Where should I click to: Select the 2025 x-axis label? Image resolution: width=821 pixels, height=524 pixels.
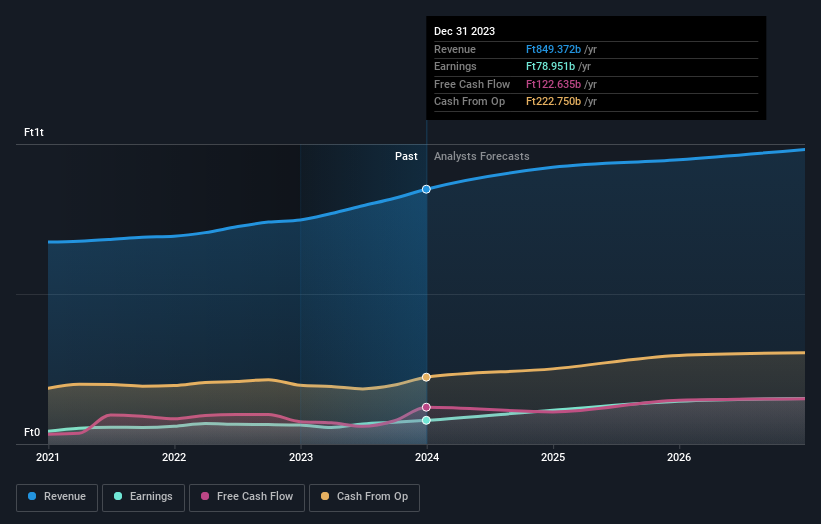(553, 457)
